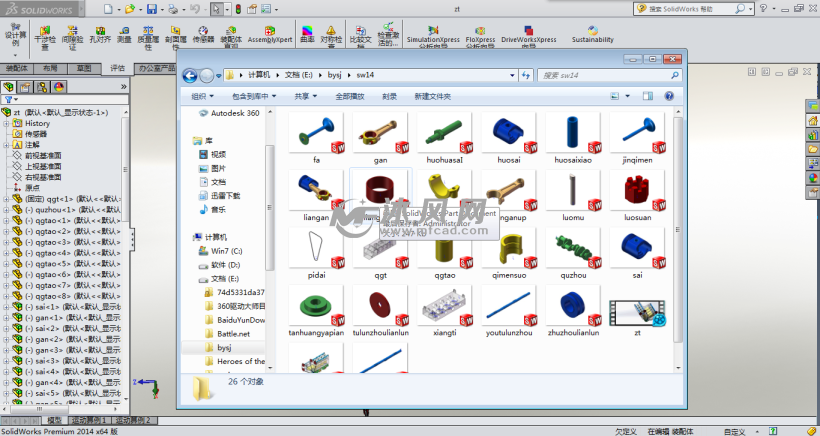Expand the quzhou<1> component node

coord(6,210)
